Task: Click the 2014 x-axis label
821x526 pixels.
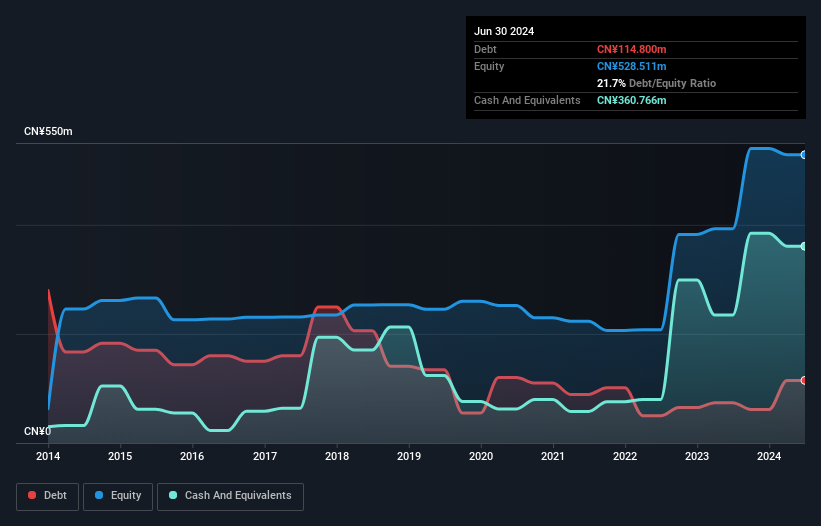Action: [48, 456]
